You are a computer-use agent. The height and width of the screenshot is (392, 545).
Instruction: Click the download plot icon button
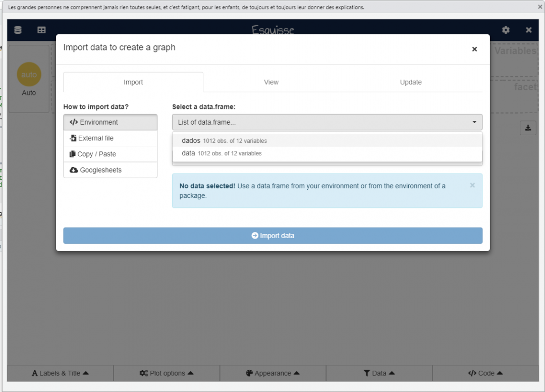click(x=528, y=128)
